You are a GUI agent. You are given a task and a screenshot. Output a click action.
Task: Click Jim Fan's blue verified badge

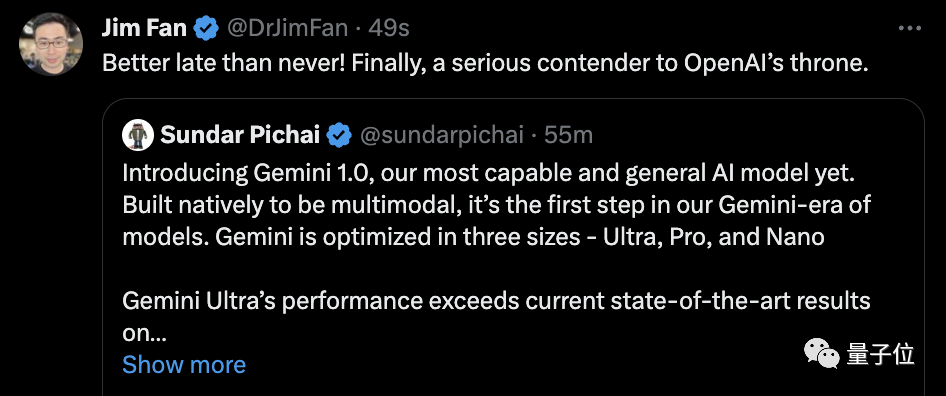tap(207, 28)
